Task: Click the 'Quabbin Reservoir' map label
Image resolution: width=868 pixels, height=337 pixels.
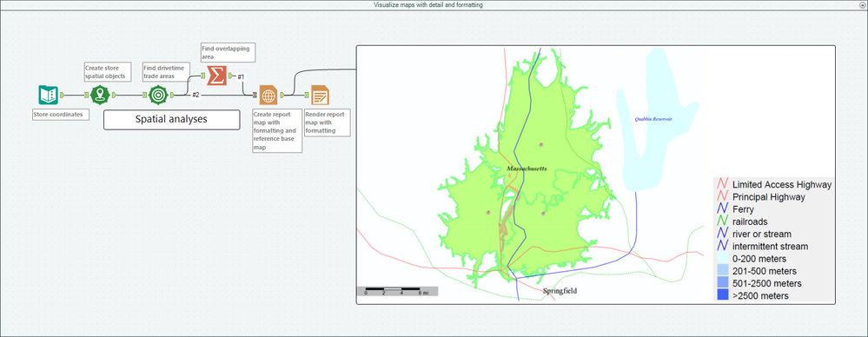Action: (653, 119)
